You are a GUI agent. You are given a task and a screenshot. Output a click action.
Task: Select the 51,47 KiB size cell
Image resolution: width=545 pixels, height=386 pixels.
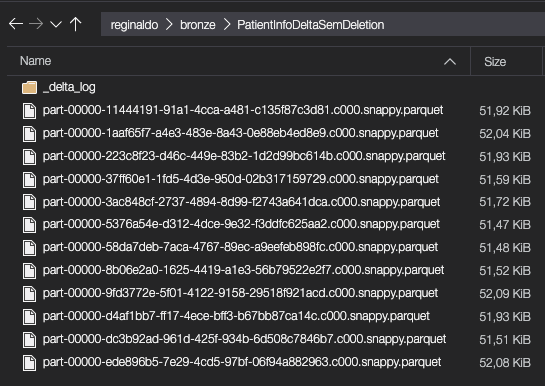click(505, 225)
